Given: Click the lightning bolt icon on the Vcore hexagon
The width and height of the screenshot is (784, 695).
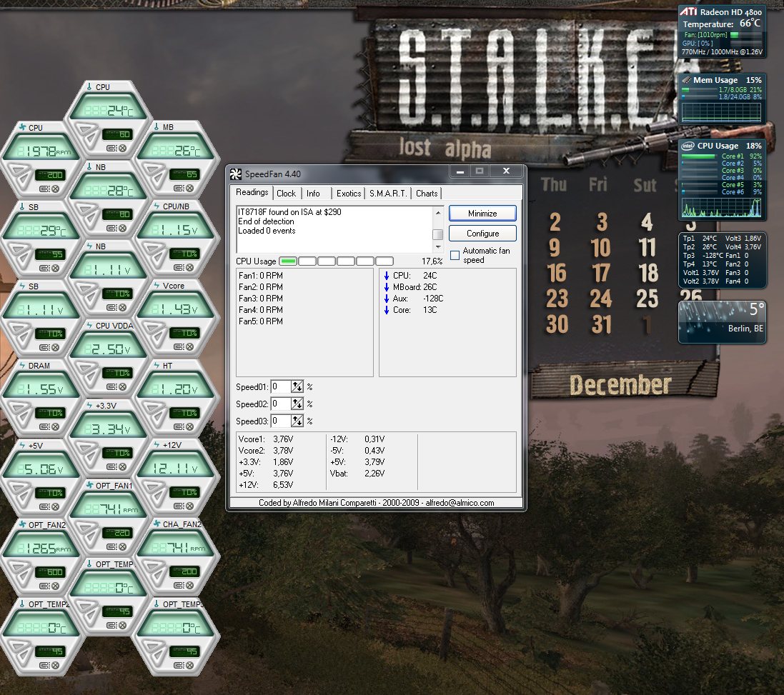Looking at the screenshot, I should coord(157,285).
